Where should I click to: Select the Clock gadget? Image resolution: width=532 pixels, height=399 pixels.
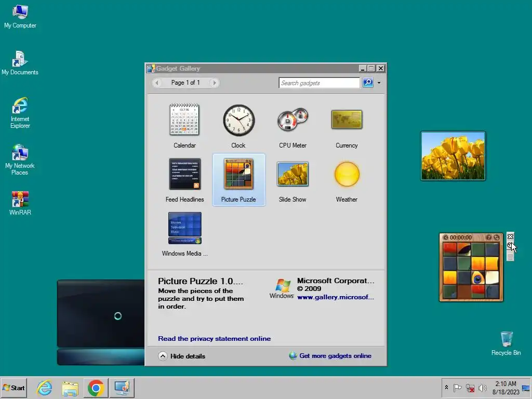(238, 126)
